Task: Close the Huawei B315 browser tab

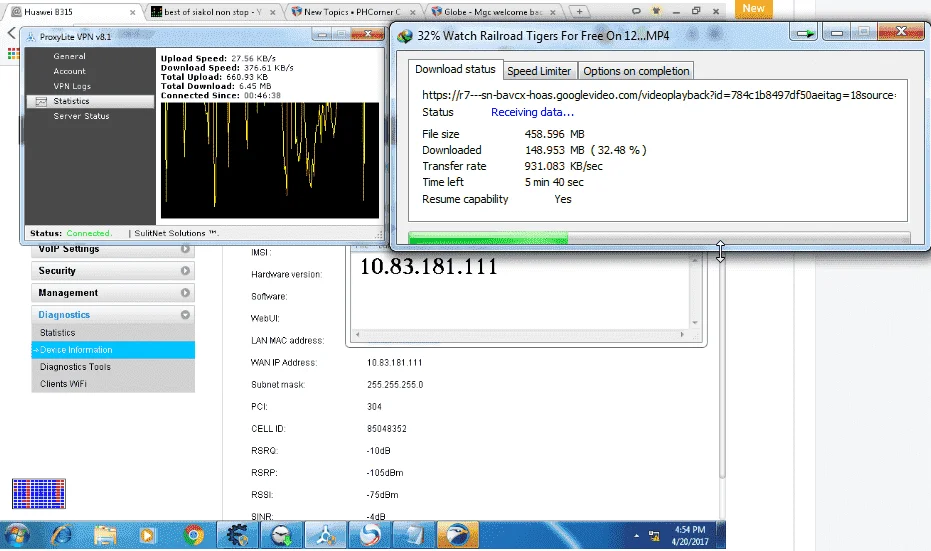Action: coord(132,12)
